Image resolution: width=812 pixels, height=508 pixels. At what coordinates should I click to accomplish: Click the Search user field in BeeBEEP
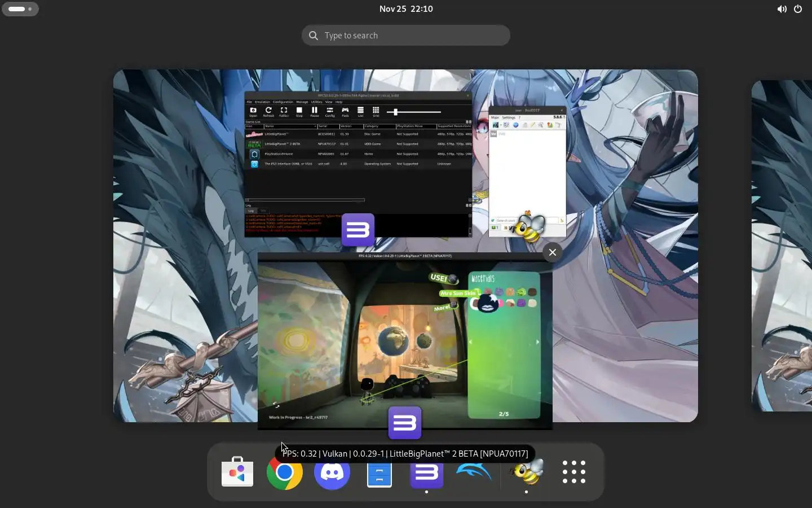pyautogui.click(x=527, y=220)
